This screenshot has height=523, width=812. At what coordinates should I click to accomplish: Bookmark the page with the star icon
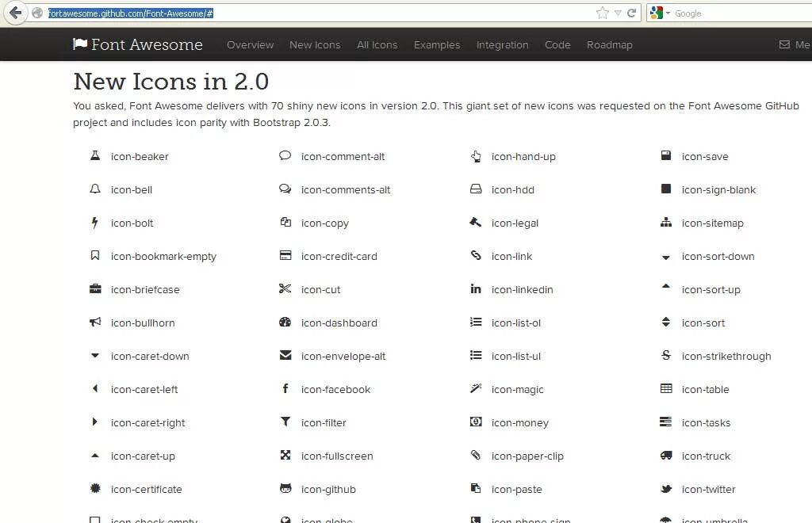603,13
